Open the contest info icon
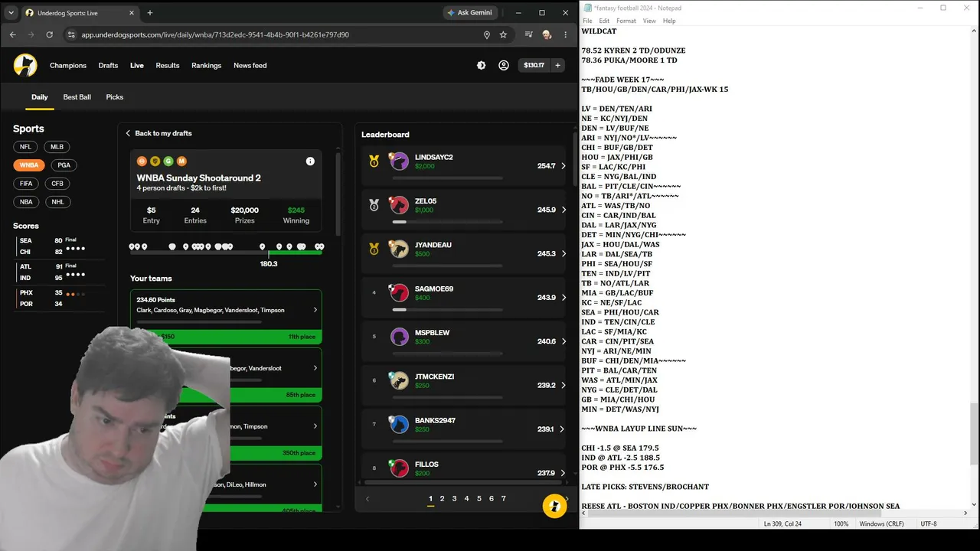Image resolution: width=980 pixels, height=551 pixels. pos(310,161)
